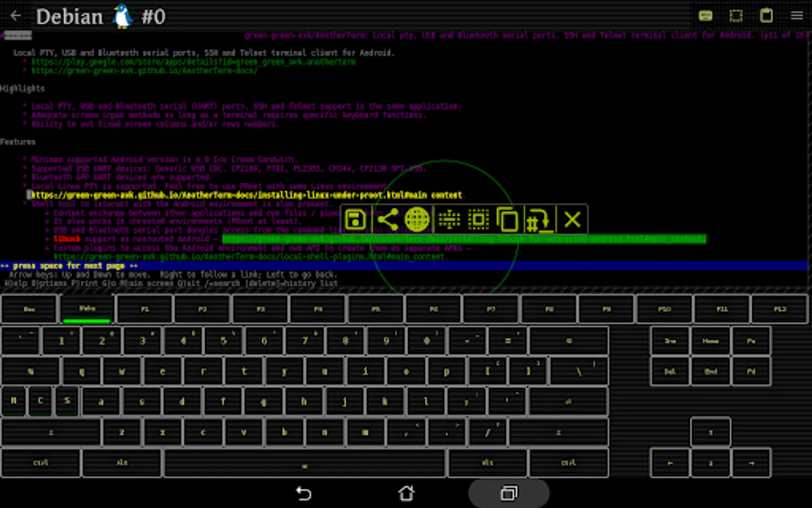Toggle the N lock key on keyboard
The width and height of the screenshot is (812, 508).
coord(14,401)
